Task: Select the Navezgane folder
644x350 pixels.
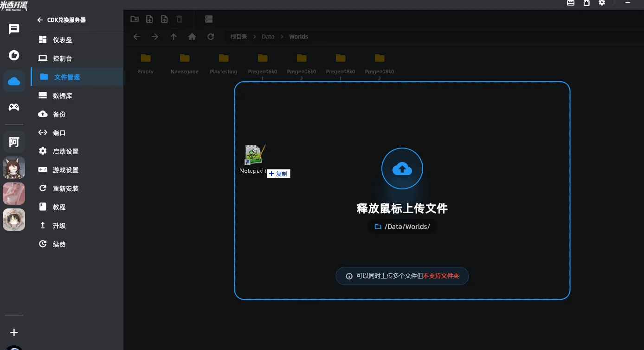Action: [185, 64]
